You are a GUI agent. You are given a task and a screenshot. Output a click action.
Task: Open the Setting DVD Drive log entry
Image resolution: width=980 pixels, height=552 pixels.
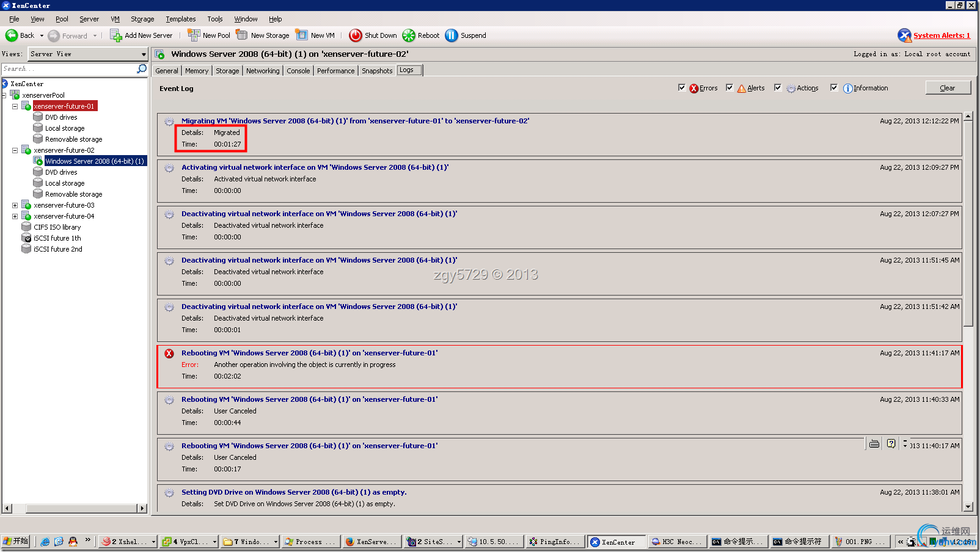[294, 492]
